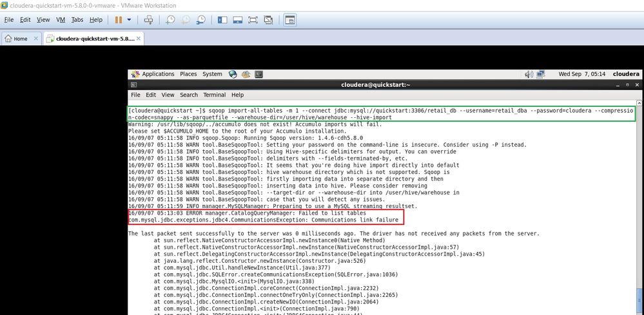Minimize the cloudera@quickstart terminal window

(618, 85)
